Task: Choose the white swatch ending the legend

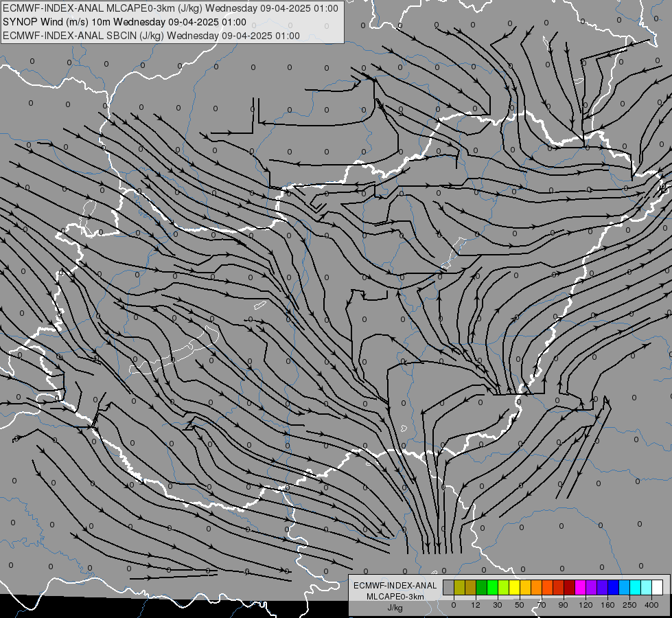Action: click(x=658, y=587)
